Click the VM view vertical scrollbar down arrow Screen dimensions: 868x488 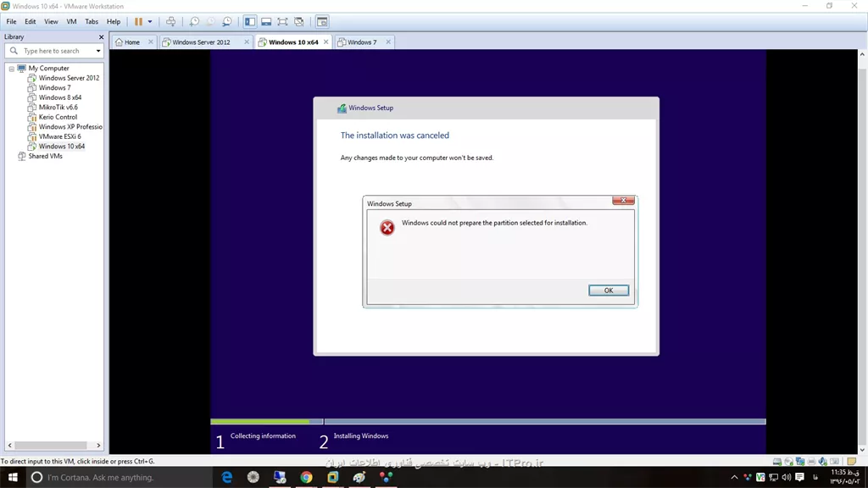(x=862, y=450)
